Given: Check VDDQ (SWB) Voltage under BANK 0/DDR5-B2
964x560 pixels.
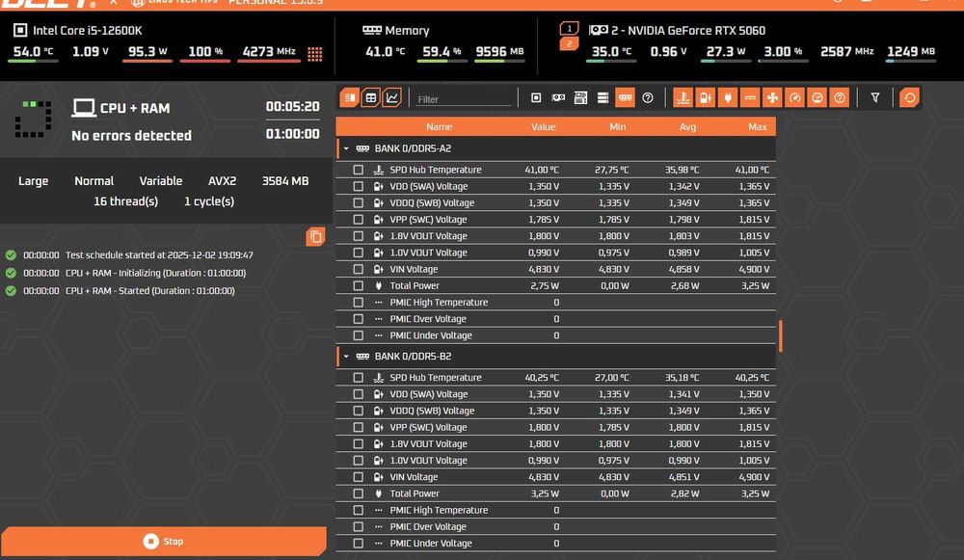Looking at the screenshot, I should point(358,411).
